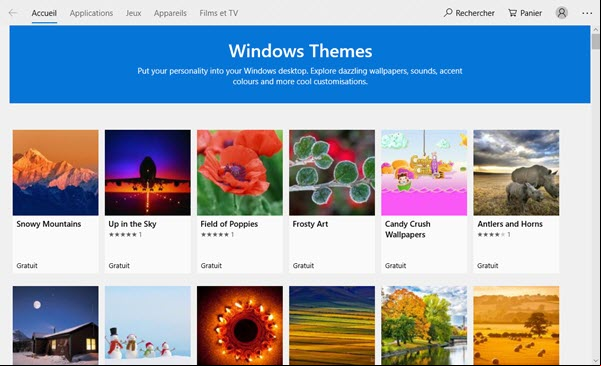This screenshot has width=601, height=366.
Task: Click Gratuit under Antlers and Horns
Action: click(x=488, y=265)
